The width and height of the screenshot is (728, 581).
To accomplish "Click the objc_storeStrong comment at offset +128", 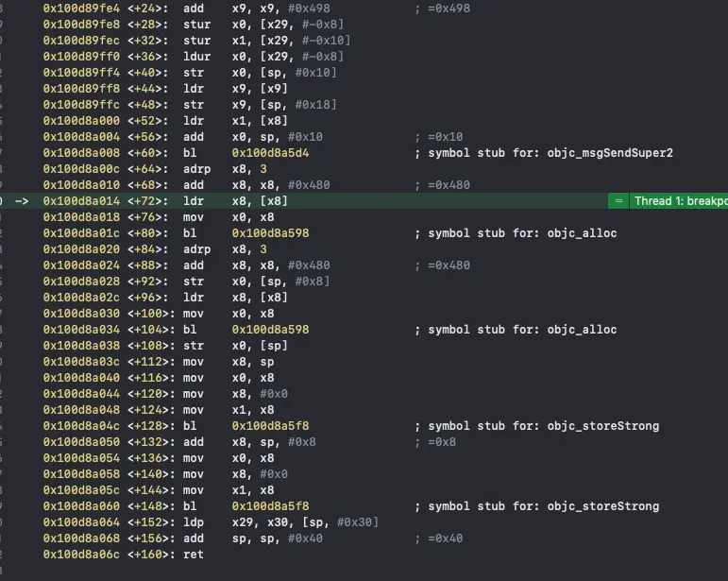I will coord(536,426).
